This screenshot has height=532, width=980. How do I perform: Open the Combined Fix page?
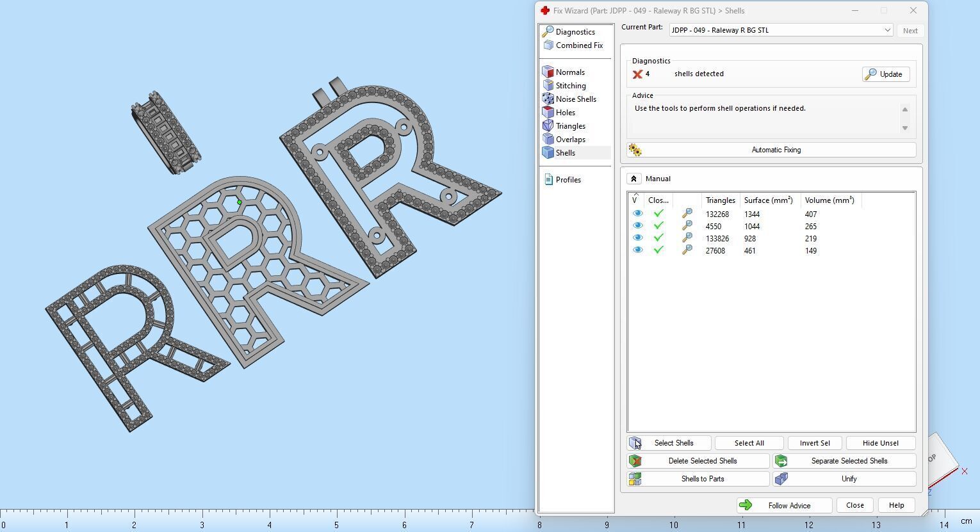coord(578,45)
